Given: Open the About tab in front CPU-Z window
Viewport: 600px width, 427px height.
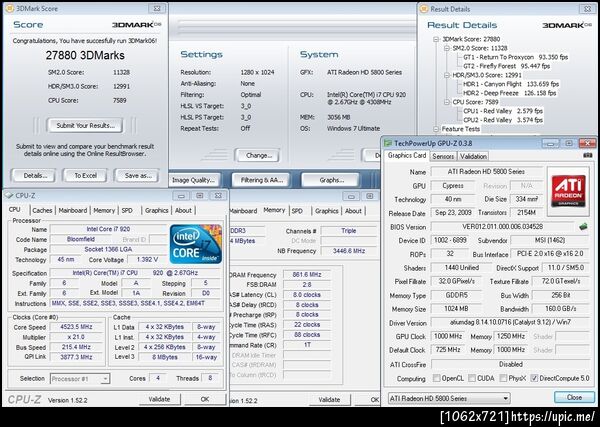Looking at the screenshot, I should [x=183, y=210].
